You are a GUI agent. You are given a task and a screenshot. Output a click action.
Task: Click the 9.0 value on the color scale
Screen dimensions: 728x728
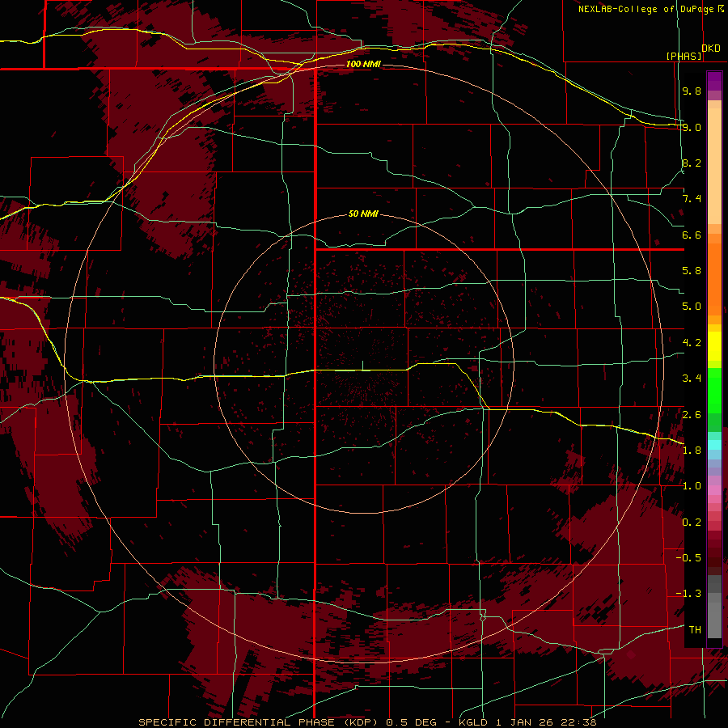click(692, 127)
